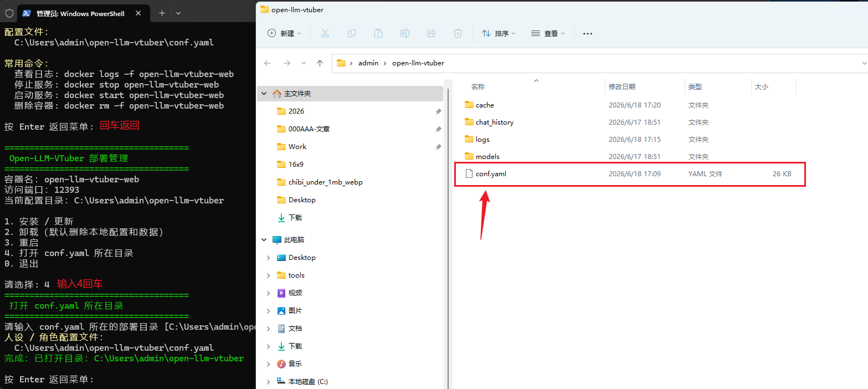Go up one folder level arrow

pyautogui.click(x=320, y=63)
